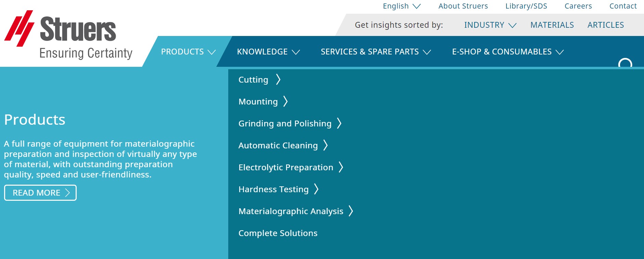The height and width of the screenshot is (259, 644).
Task: Open About Struers link
Action: pos(463,6)
